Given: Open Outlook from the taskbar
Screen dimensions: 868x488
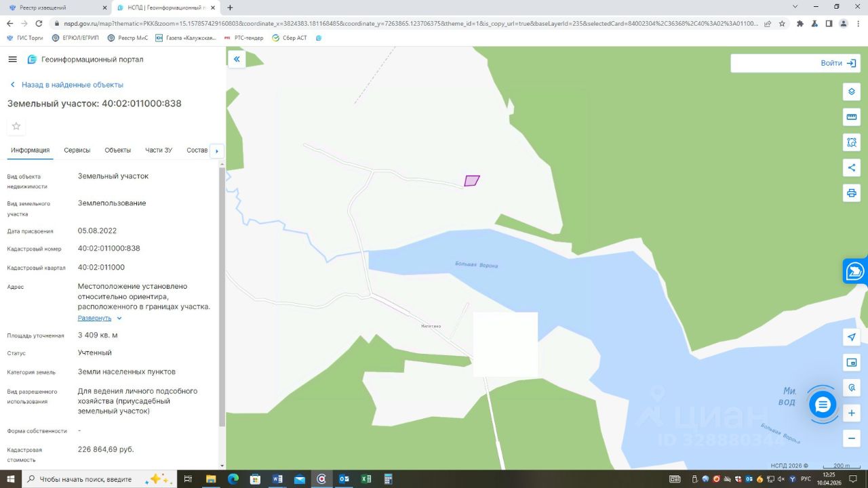Looking at the screenshot, I should pyautogui.click(x=344, y=479).
